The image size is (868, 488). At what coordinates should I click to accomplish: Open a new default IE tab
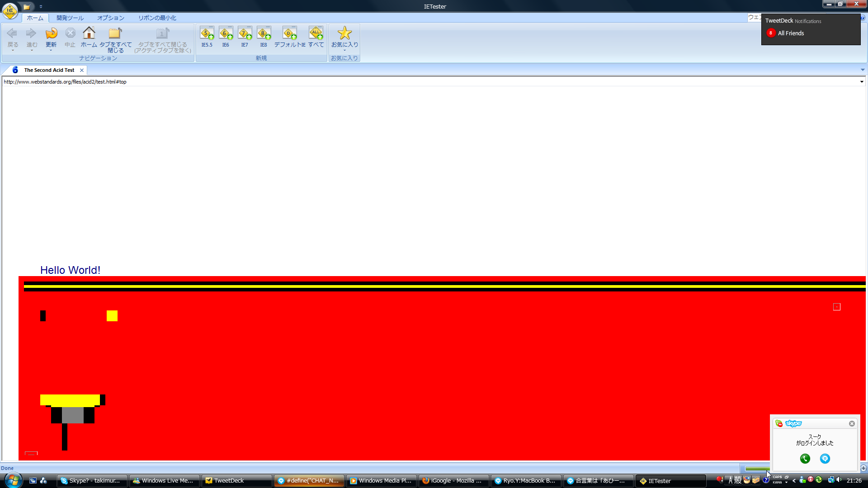pos(290,33)
